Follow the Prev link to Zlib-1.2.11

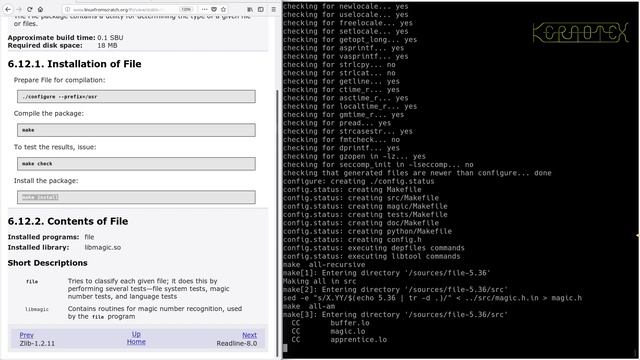coord(27,335)
